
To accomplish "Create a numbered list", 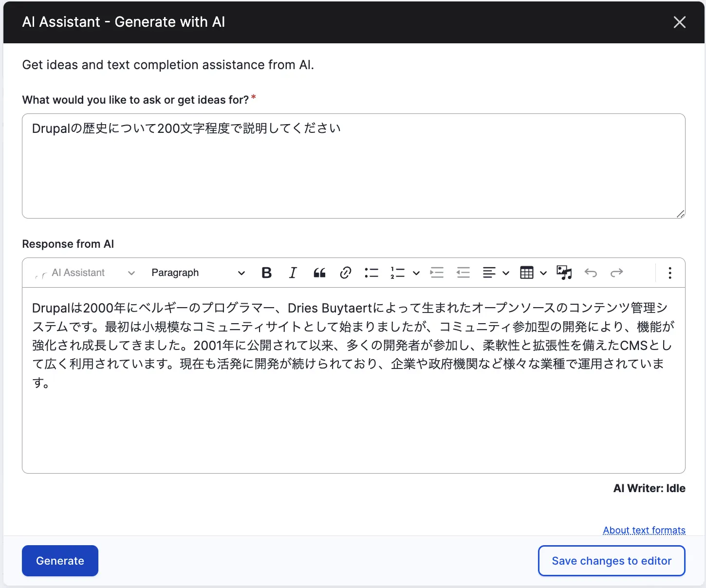I will click(398, 273).
